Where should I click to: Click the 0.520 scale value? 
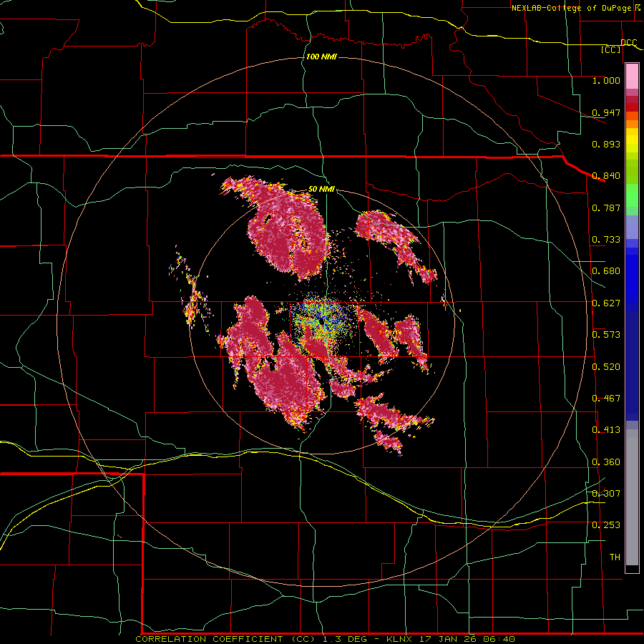pos(606,367)
